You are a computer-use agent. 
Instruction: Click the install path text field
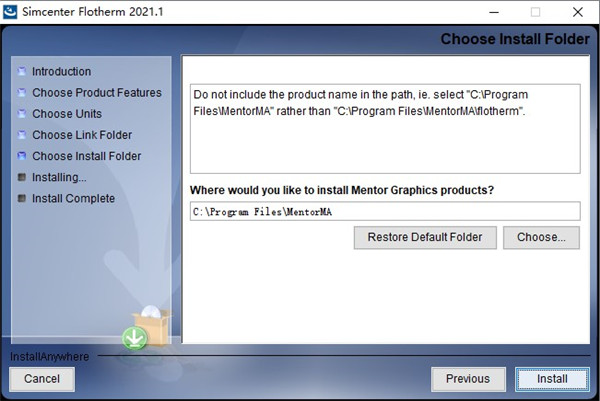[385, 211]
